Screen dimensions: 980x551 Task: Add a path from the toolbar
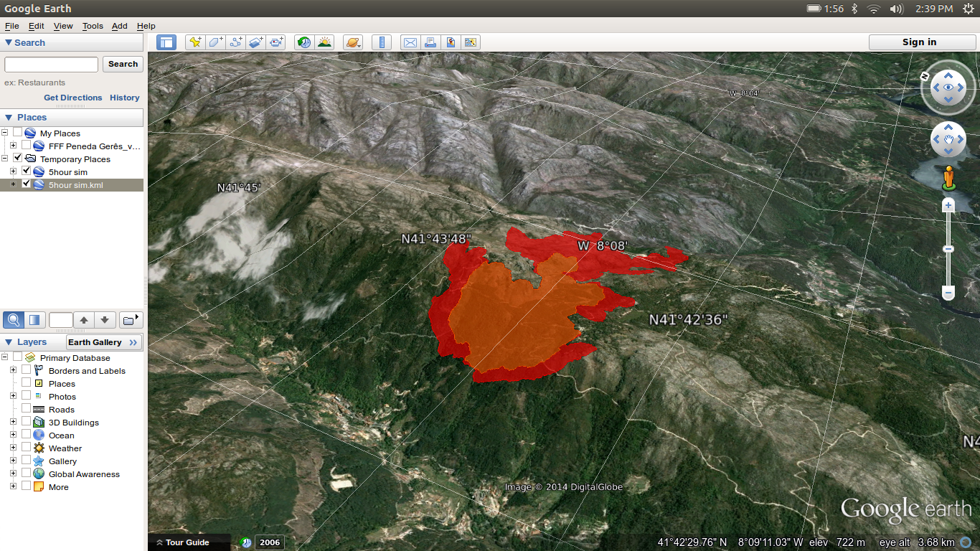point(235,42)
